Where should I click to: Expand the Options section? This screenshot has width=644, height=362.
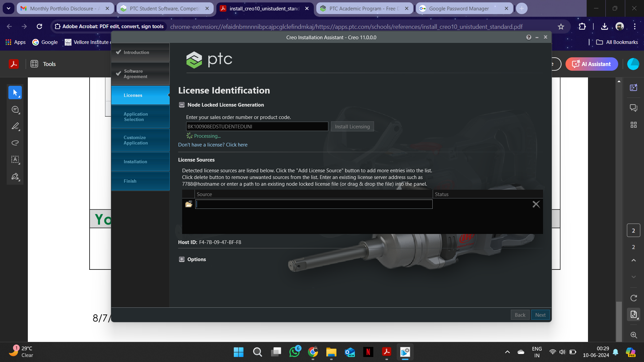(181, 259)
